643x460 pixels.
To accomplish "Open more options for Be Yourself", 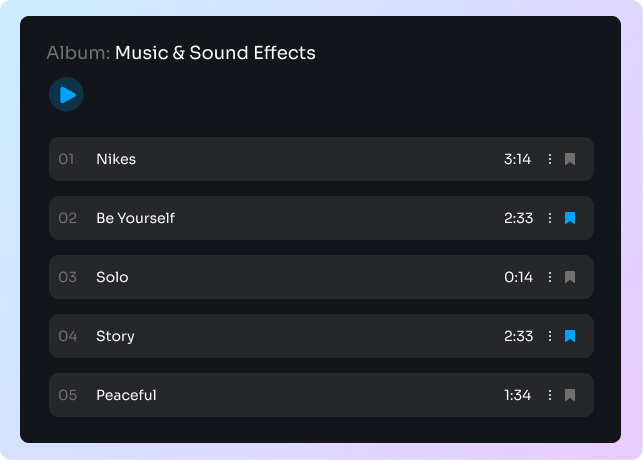I will [549, 218].
